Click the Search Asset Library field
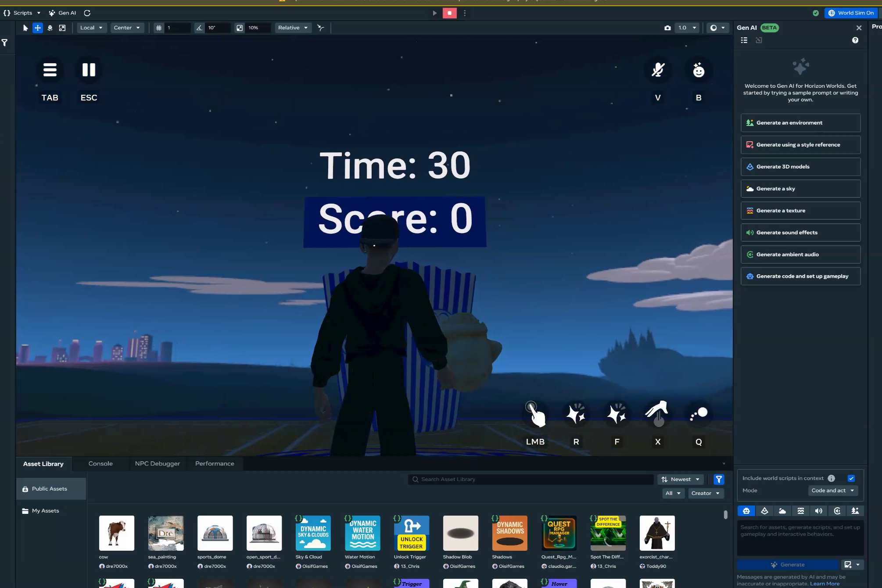The image size is (882, 588). [x=531, y=480]
